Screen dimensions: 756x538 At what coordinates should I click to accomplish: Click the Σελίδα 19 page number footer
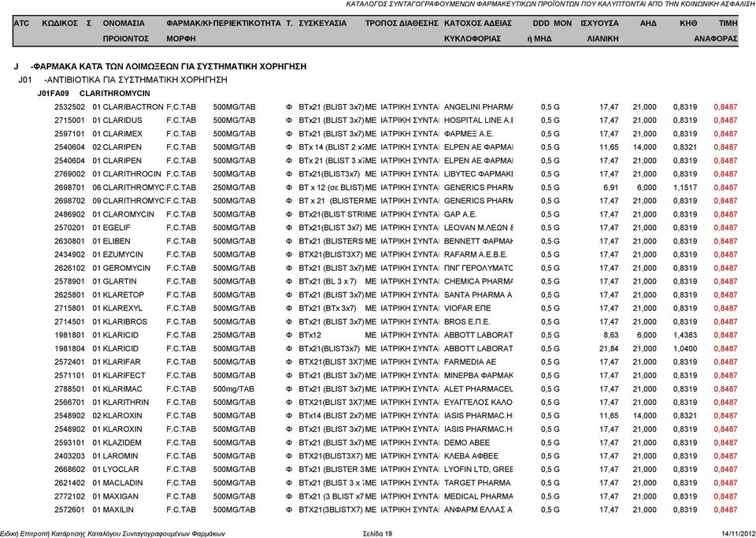(377, 533)
